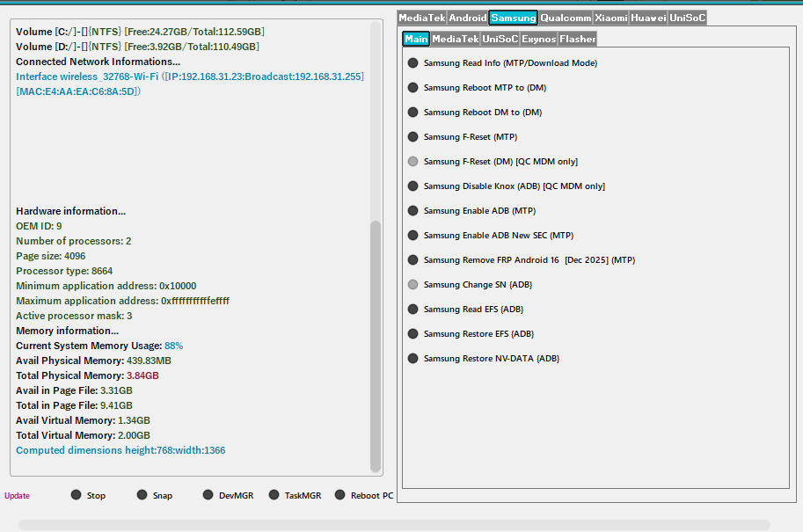
Task: Switch to the Flasher sub-tab
Action: click(577, 39)
